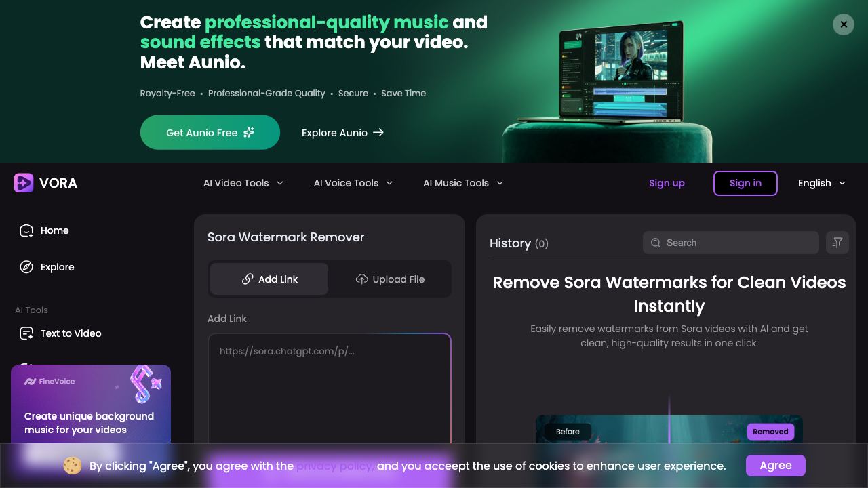Click the Text to Video icon

point(26,333)
